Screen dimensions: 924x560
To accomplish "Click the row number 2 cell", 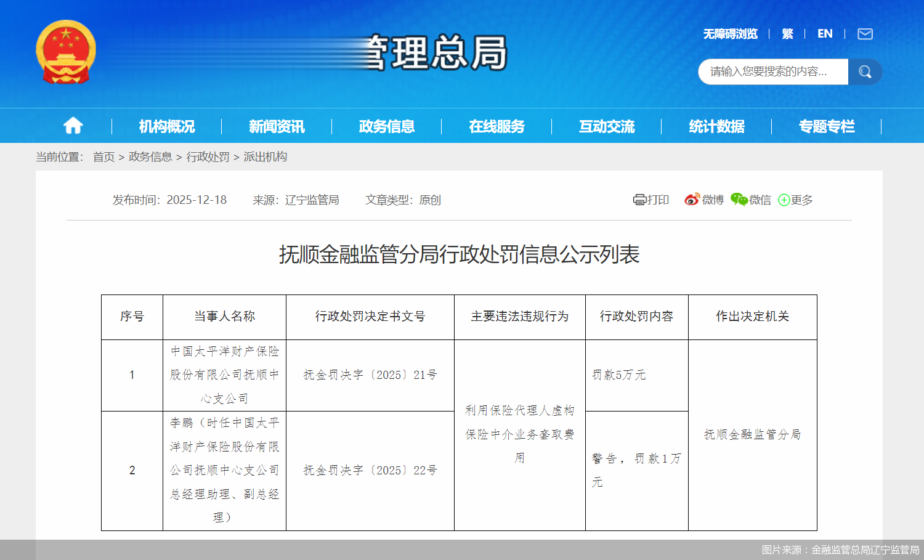I will (x=132, y=471).
